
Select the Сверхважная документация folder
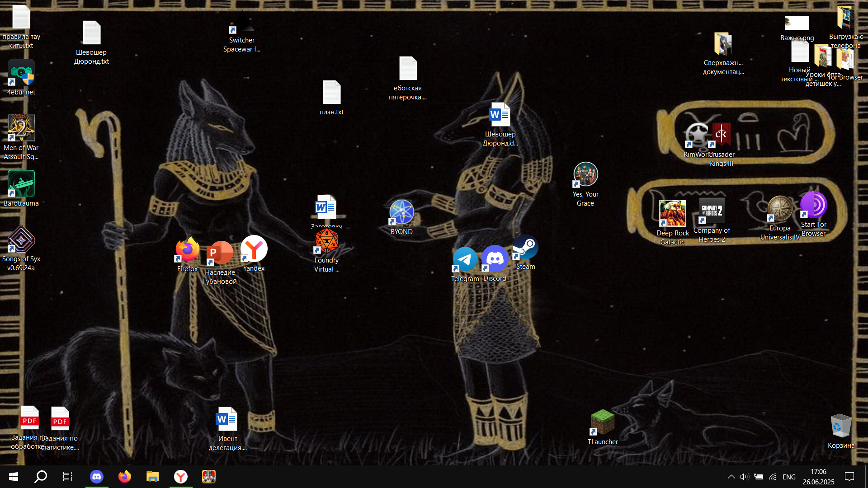pos(723,44)
